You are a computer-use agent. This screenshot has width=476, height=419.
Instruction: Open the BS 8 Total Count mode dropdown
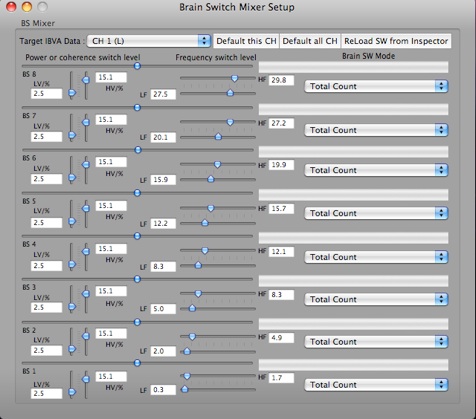376,86
